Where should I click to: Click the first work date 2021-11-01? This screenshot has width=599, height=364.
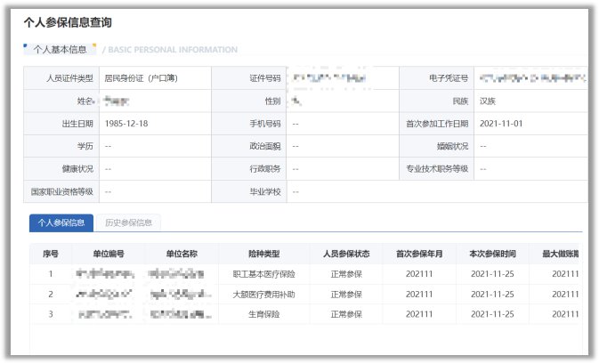501,124
